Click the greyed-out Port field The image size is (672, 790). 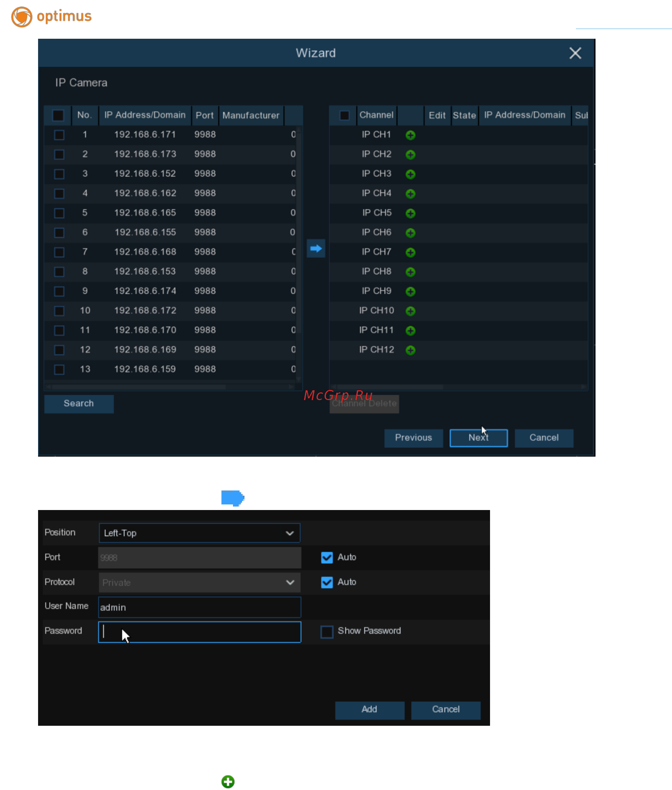tap(199, 558)
